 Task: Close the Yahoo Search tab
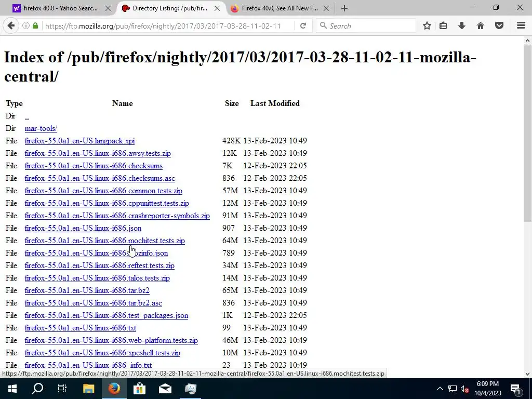coord(108,8)
